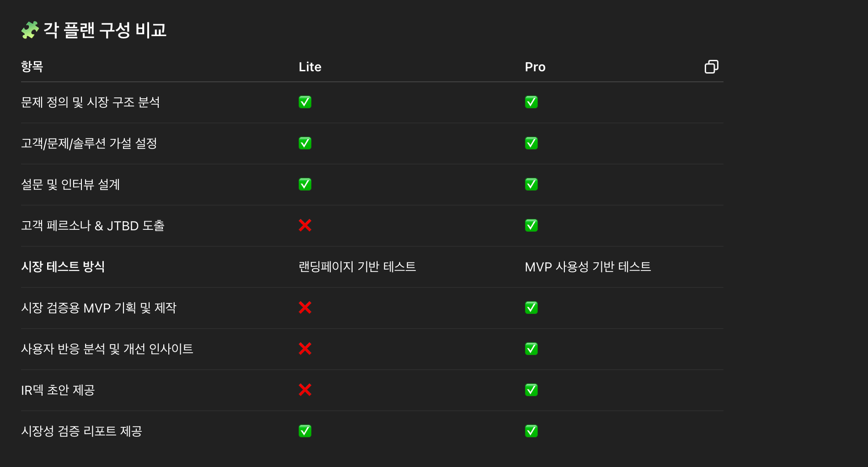Click the 랜딩페이지 기반 테스트 cell
The image size is (868, 467).
(x=357, y=266)
